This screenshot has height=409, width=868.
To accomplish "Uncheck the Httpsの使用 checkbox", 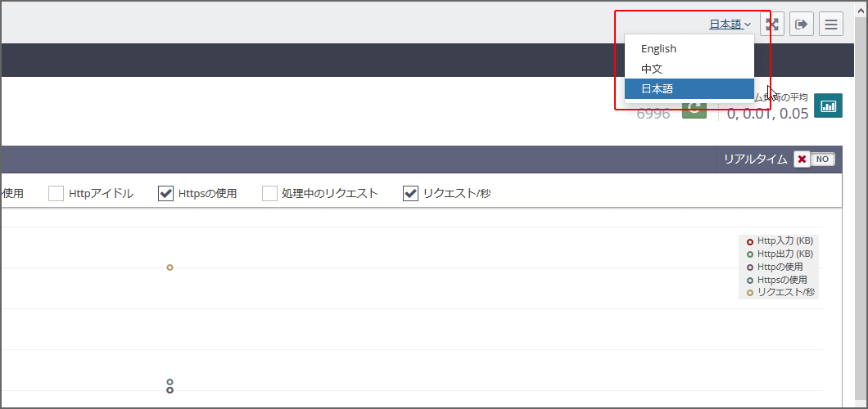I will [x=165, y=194].
